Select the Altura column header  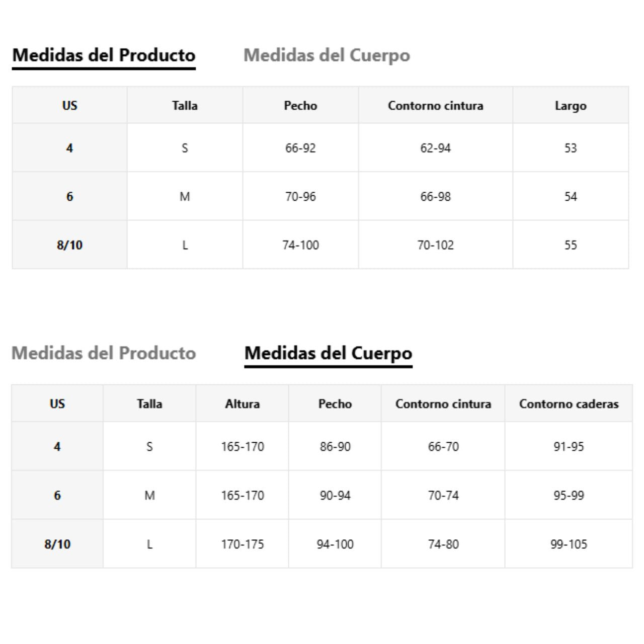[x=243, y=404]
